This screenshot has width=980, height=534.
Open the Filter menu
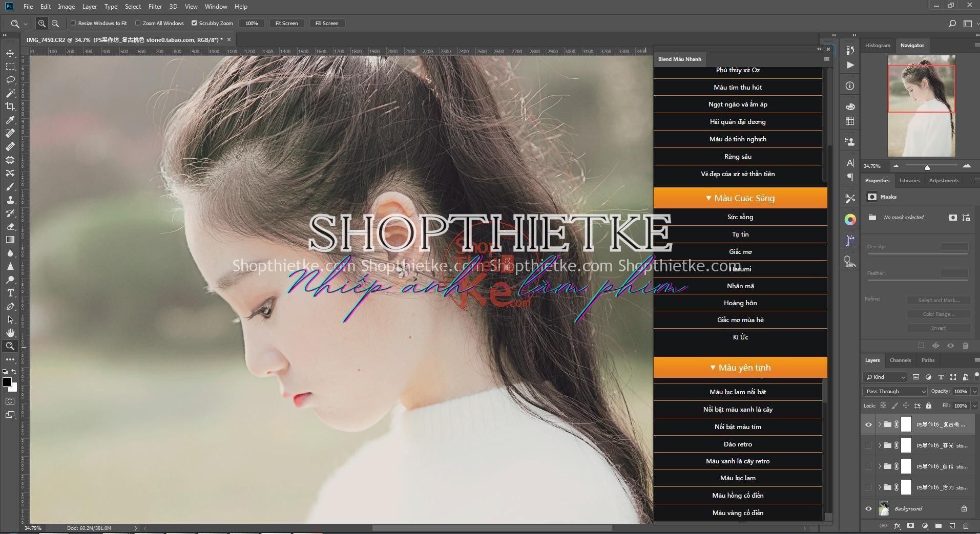click(155, 7)
